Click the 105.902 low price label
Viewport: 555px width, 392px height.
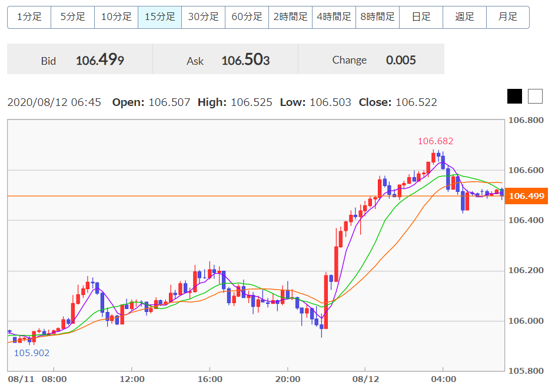32,353
